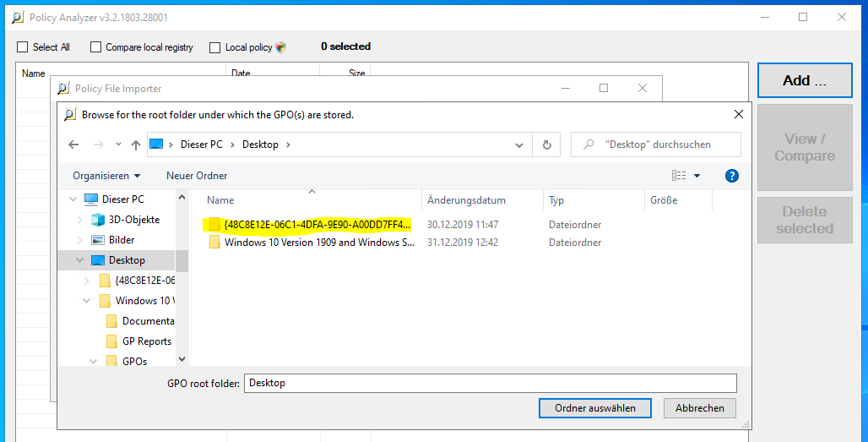Select {48C8E12E-06 folder in tree
This screenshot has height=442, width=868.
[144, 281]
